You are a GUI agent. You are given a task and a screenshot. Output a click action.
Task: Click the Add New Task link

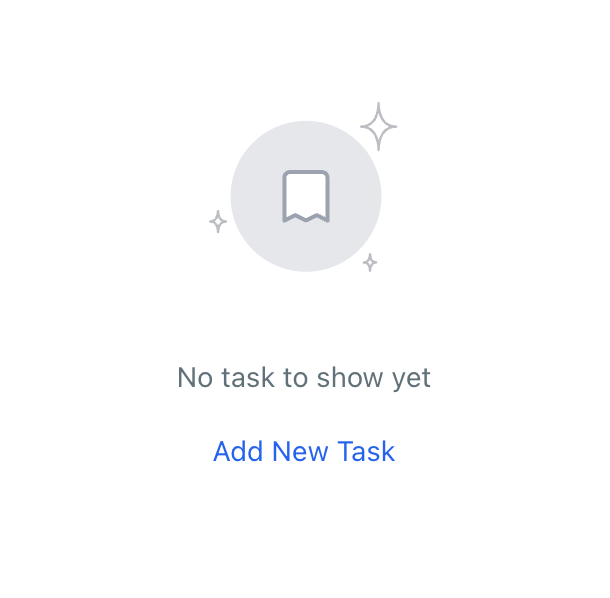click(304, 451)
